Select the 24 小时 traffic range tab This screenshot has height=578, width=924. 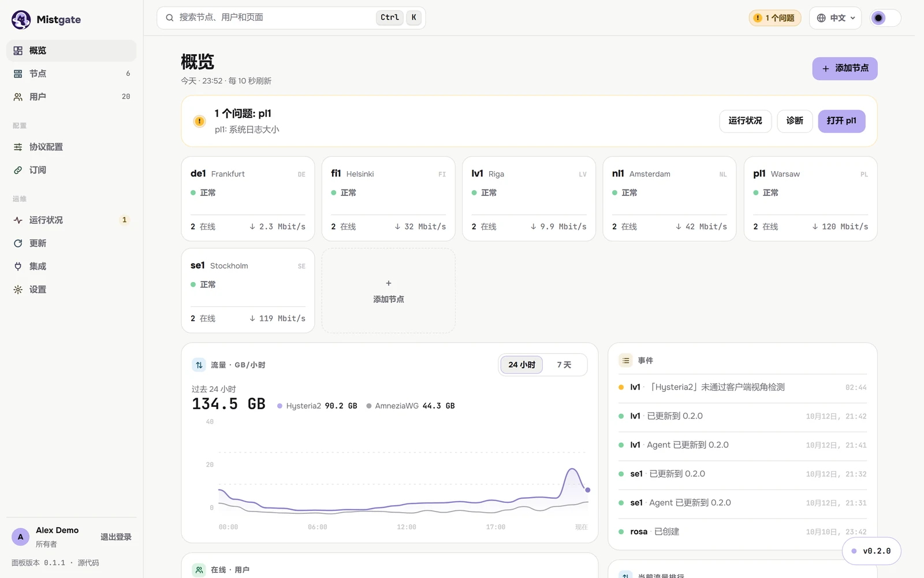point(521,365)
